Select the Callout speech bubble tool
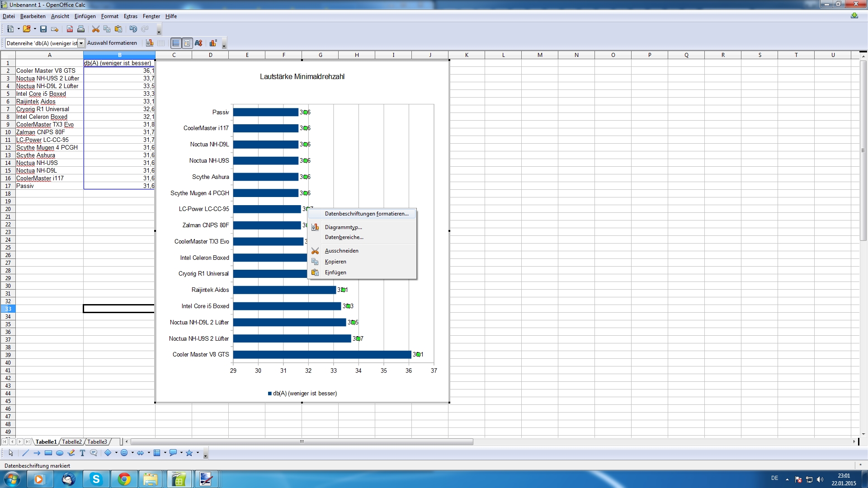This screenshot has width=868, height=488. (94, 453)
